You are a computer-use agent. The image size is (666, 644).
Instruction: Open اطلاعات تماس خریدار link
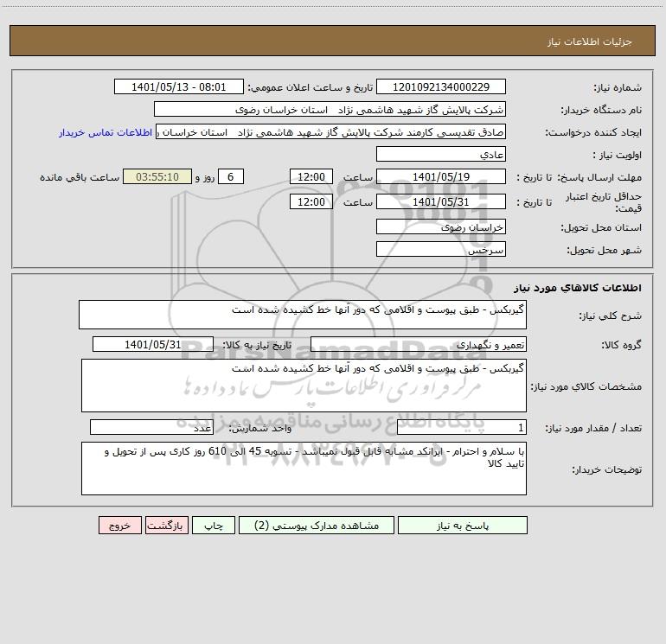pyautogui.click(x=106, y=132)
